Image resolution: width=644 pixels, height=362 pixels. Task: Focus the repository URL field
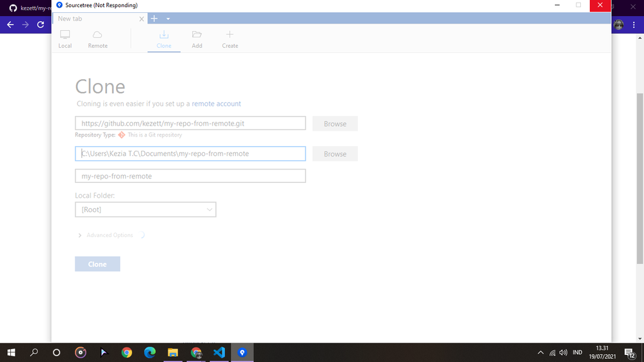pos(190,123)
